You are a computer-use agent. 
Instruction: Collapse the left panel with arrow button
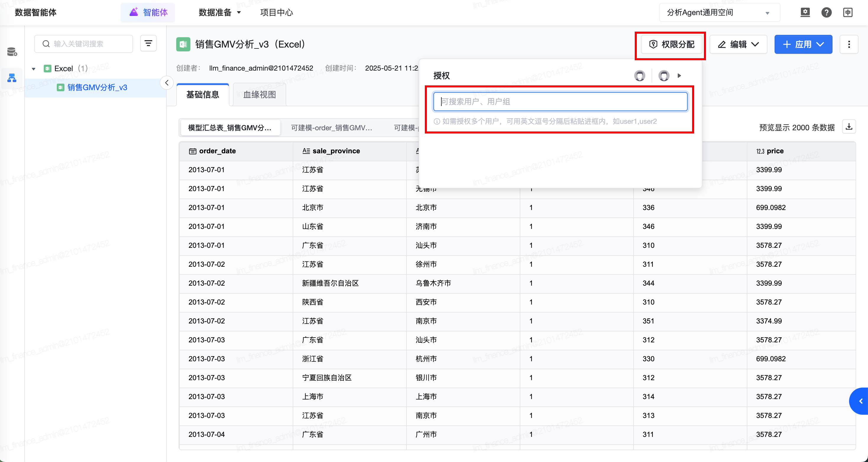167,83
